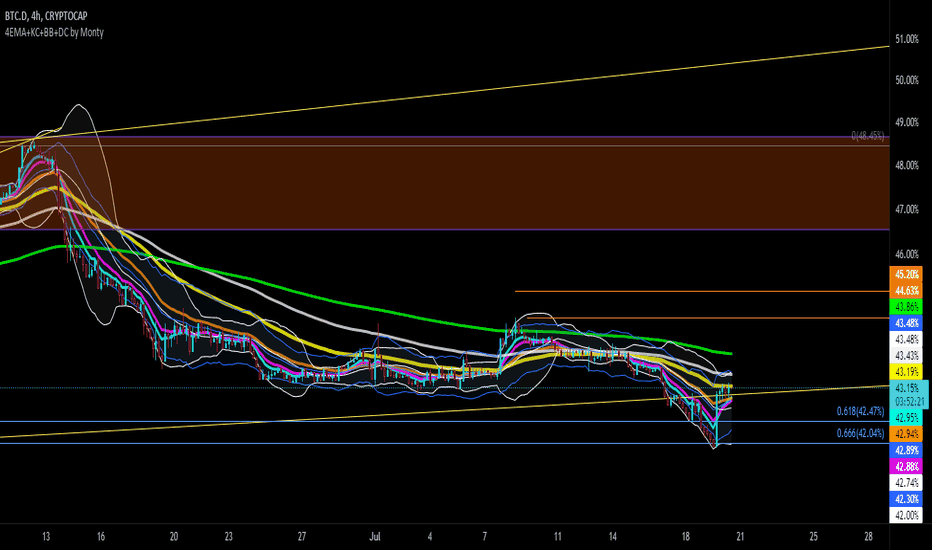
Task: Click the Fibonacci 0.618(42.47%) level label
Action: click(x=860, y=411)
